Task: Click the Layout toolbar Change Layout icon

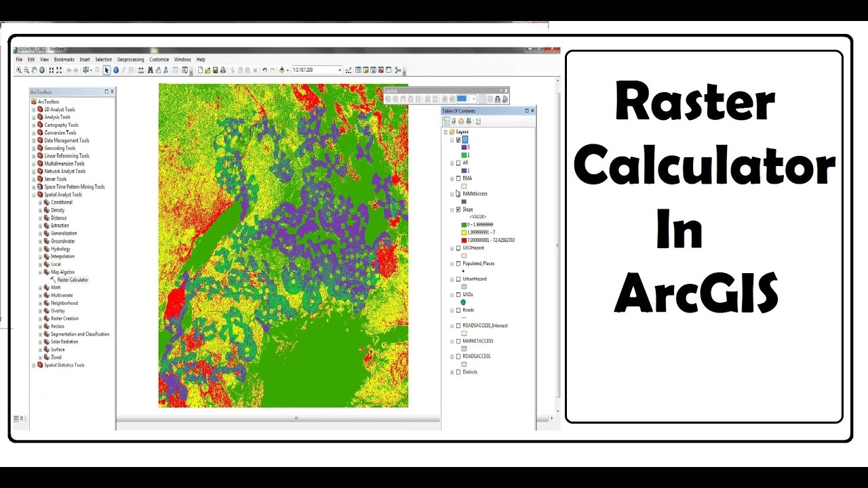Action: click(x=497, y=99)
